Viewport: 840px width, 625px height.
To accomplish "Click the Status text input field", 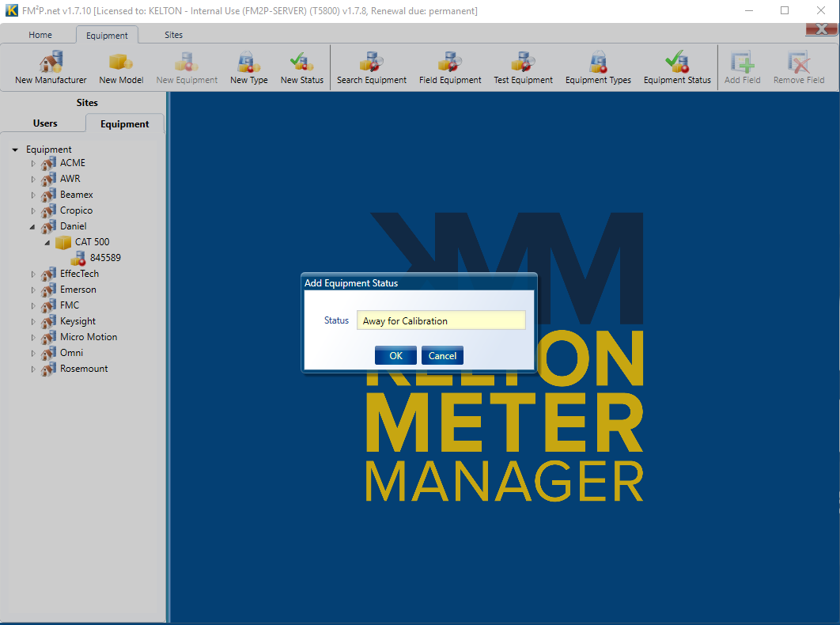I will click(x=441, y=320).
